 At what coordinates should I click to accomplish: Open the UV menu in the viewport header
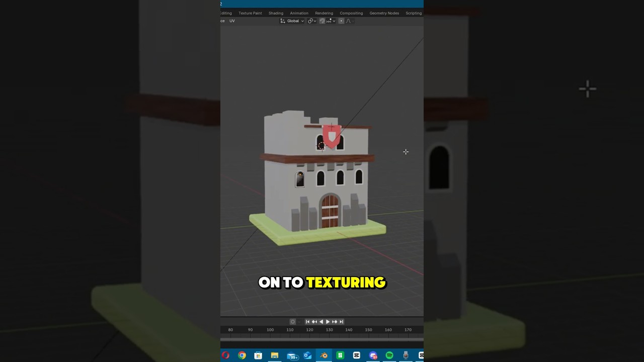click(x=232, y=21)
